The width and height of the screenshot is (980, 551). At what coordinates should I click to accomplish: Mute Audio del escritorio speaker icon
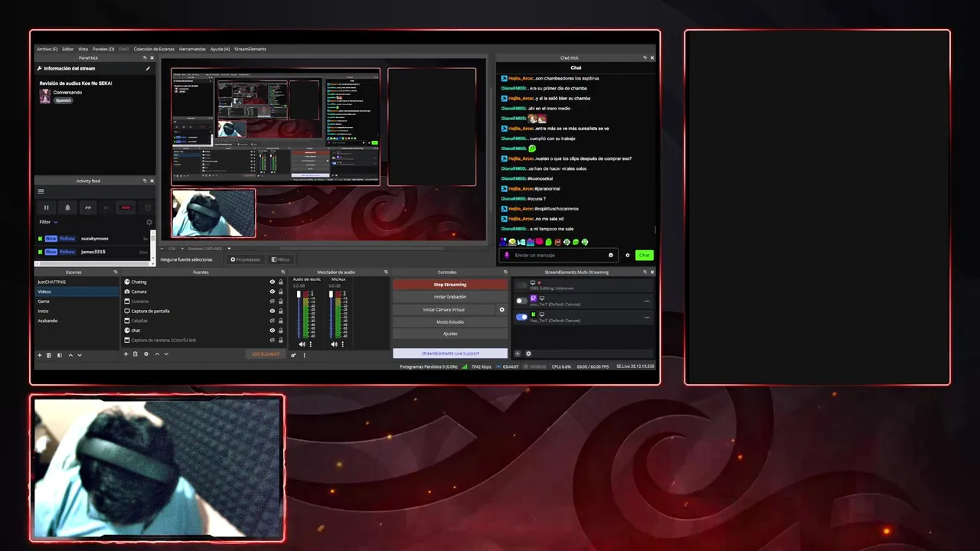302,344
